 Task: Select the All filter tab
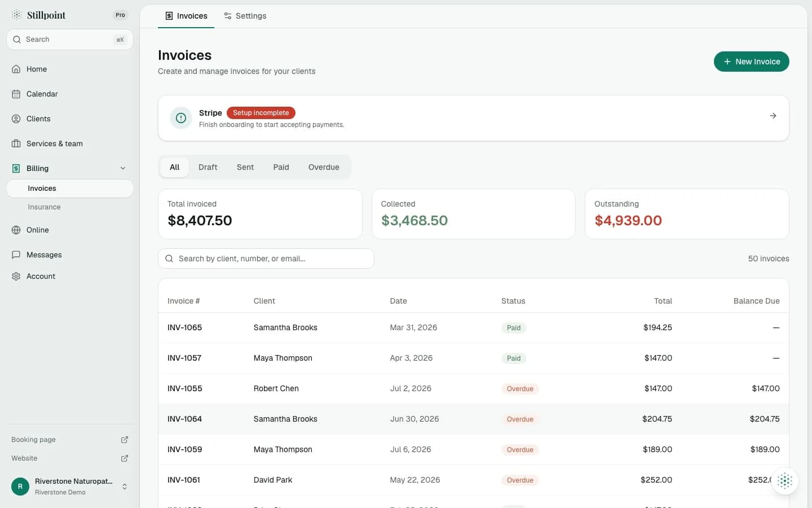tap(175, 167)
